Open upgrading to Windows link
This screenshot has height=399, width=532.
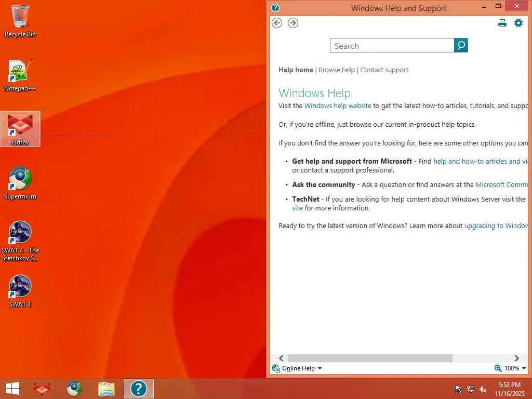tap(496, 226)
